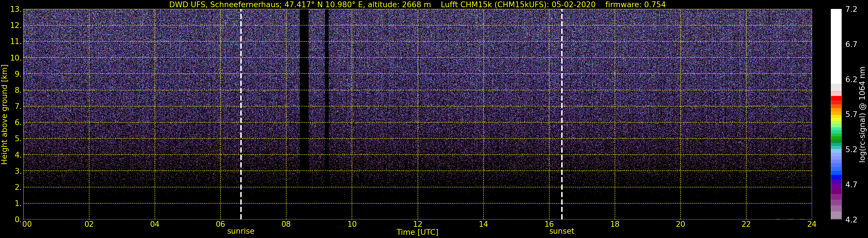Click the height tick label 5
The height and width of the screenshot is (238, 868).
[x=18, y=139]
